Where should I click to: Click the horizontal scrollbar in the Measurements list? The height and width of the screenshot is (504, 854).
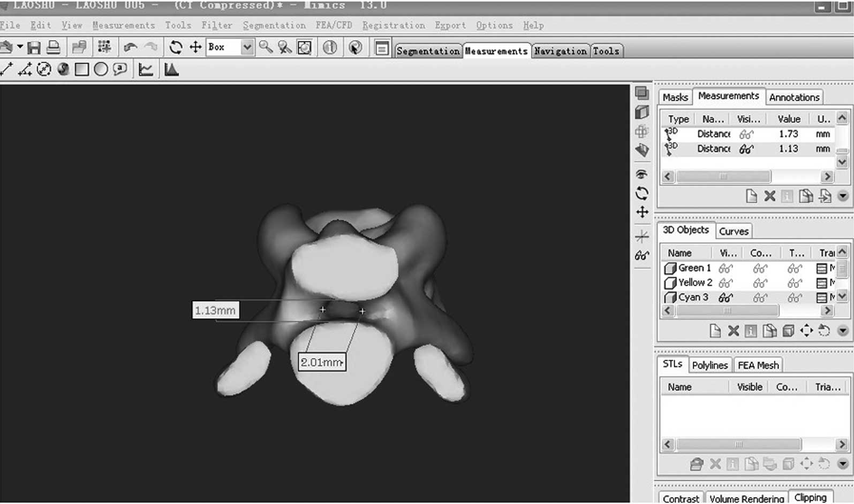[x=723, y=177]
